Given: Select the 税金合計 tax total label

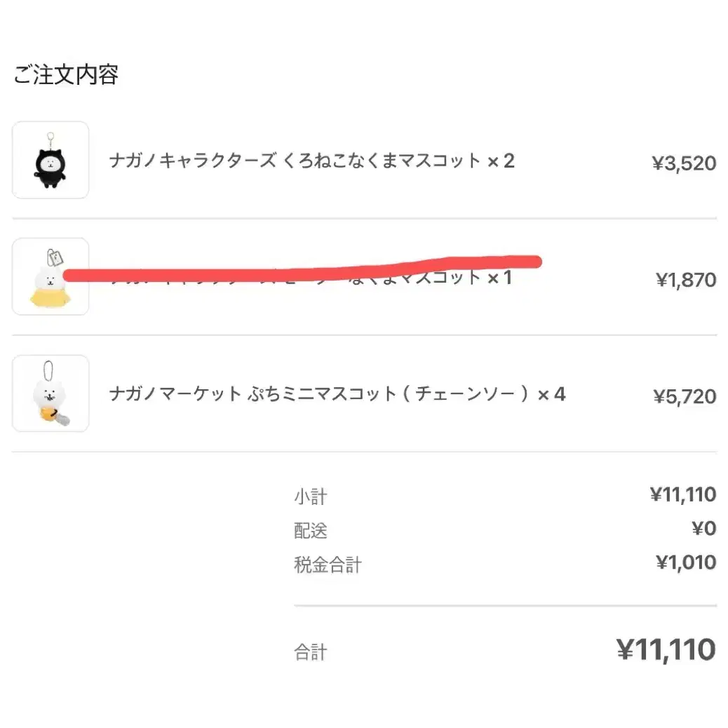Looking at the screenshot, I should pyautogui.click(x=327, y=564).
